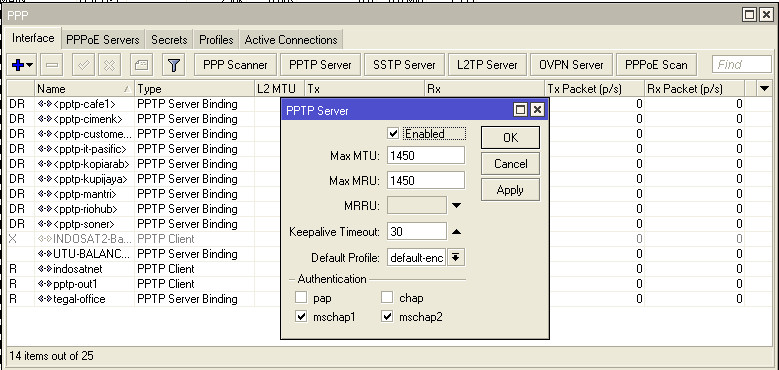The height and width of the screenshot is (370, 779).
Task: Click the Max MTU input field
Action: coord(426,155)
